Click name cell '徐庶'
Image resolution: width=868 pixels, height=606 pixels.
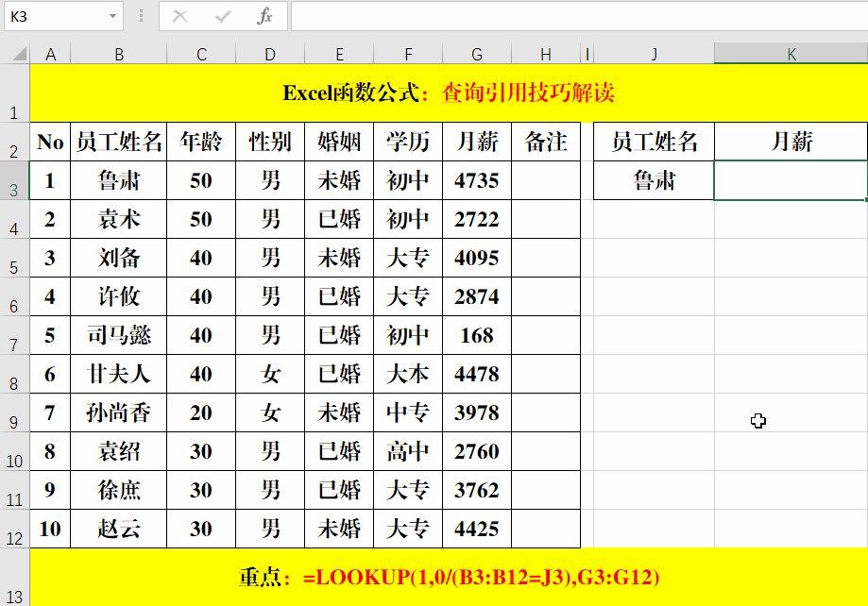click(118, 490)
